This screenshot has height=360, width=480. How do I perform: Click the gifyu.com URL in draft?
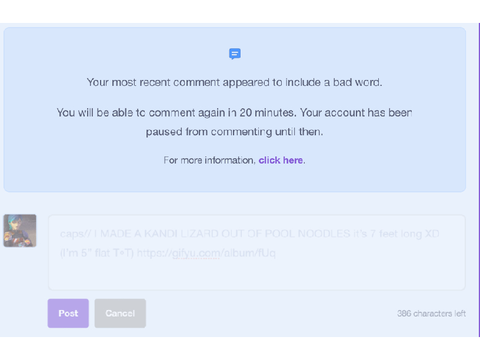pos(206,253)
